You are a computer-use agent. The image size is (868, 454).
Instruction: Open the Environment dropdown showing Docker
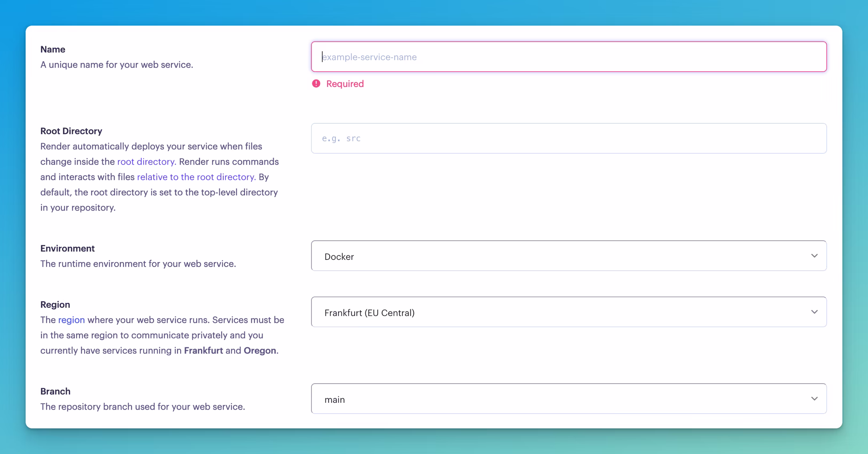[569, 256]
